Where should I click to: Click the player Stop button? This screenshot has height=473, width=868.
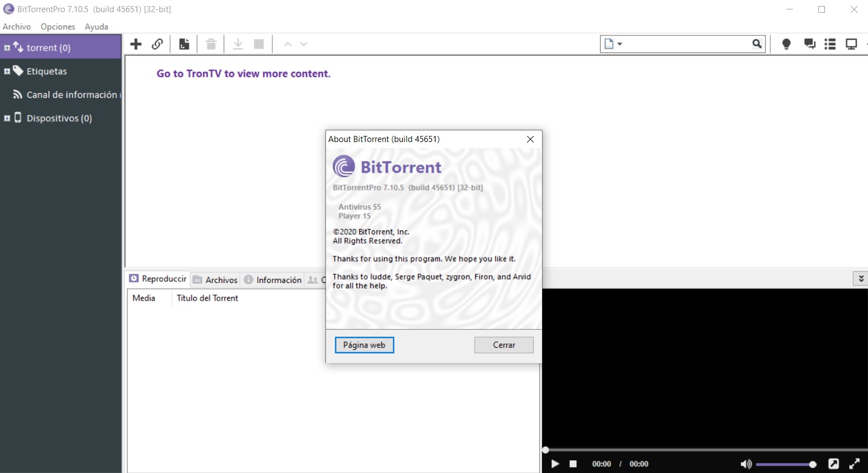click(573, 464)
